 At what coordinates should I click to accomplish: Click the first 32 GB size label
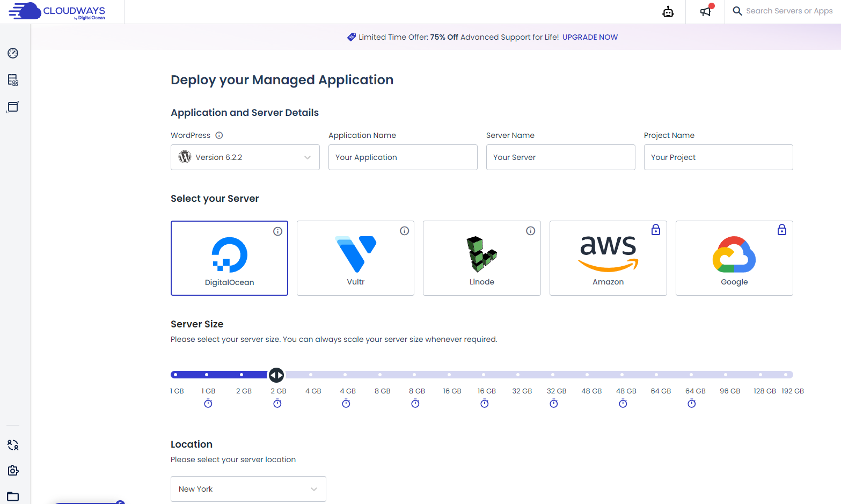(x=522, y=391)
